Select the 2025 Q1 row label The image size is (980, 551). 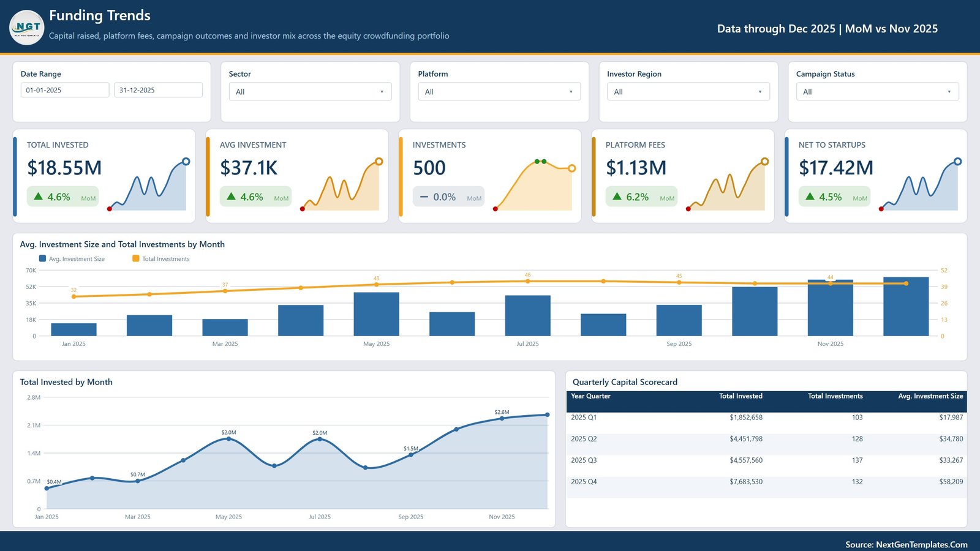point(584,418)
